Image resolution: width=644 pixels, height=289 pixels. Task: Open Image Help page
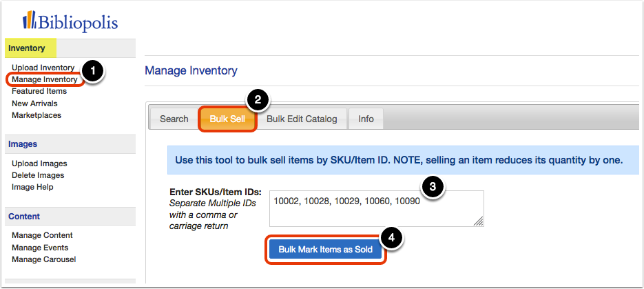pyautogui.click(x=32, y=187)
